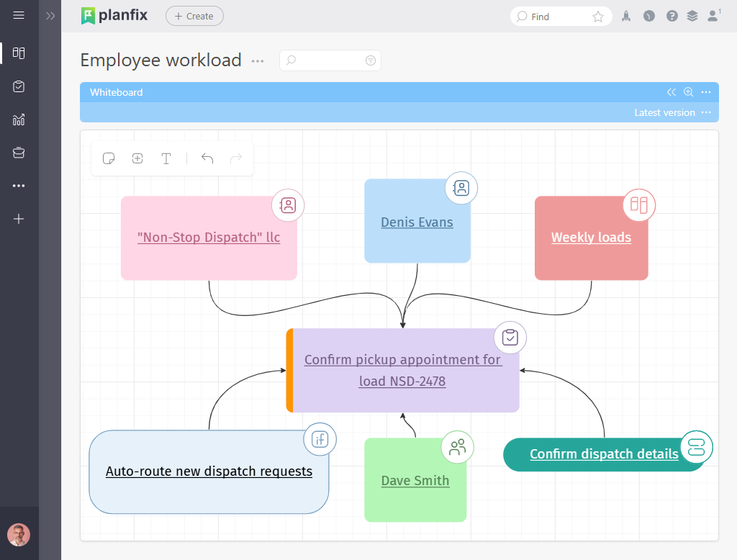This screenshot has height=560, width=737.
Task: Undo the last whiteboard action
Action: tap(207, 158)
